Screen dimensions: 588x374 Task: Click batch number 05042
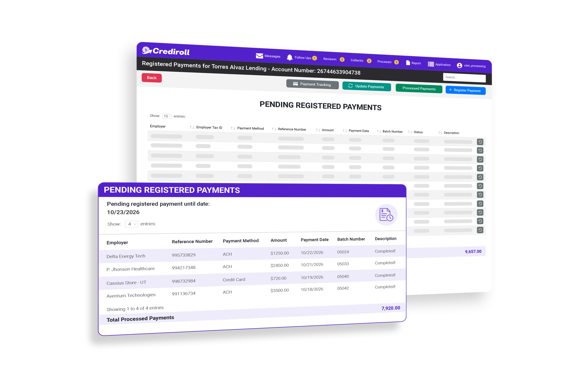[343, 288]
